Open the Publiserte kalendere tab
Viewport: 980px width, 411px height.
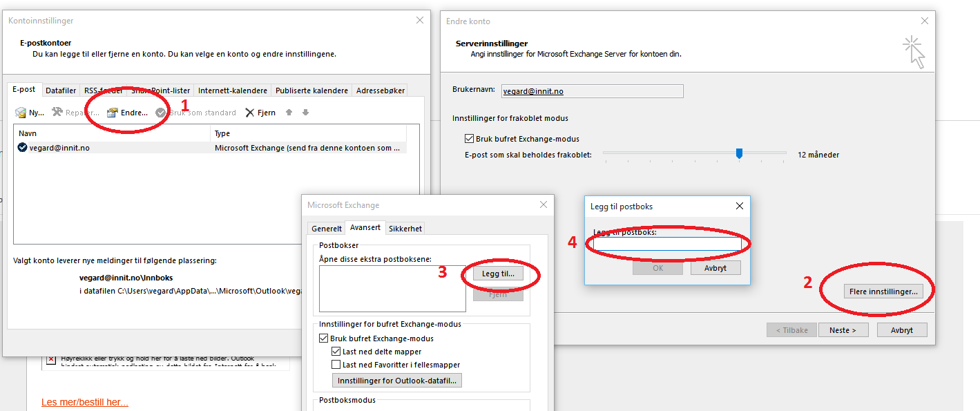(x=311, y=90)
